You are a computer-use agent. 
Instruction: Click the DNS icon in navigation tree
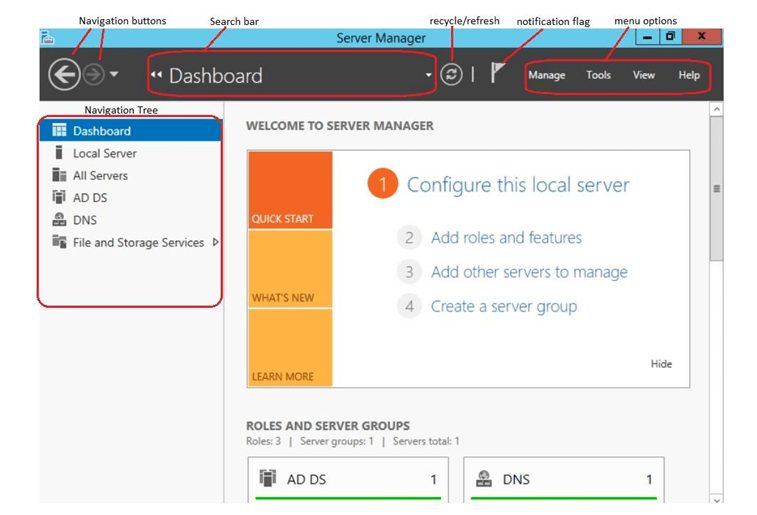pyautogui.click(x=59, y=220)
